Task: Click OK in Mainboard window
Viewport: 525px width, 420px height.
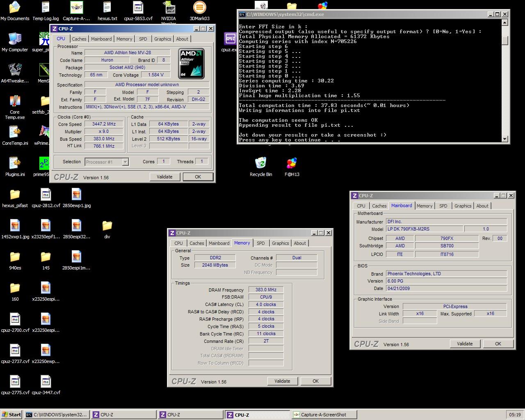Action: point(498,344)
